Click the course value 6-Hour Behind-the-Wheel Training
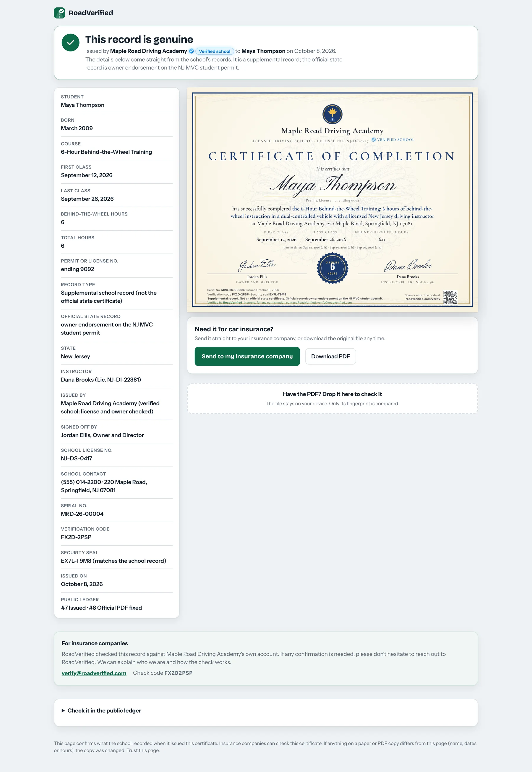 (106, 152)
